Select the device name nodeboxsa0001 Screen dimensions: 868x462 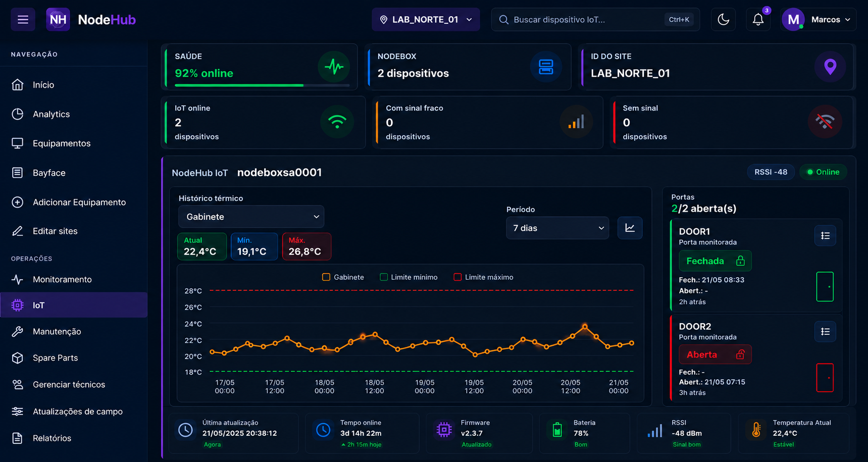pos(279,172)
